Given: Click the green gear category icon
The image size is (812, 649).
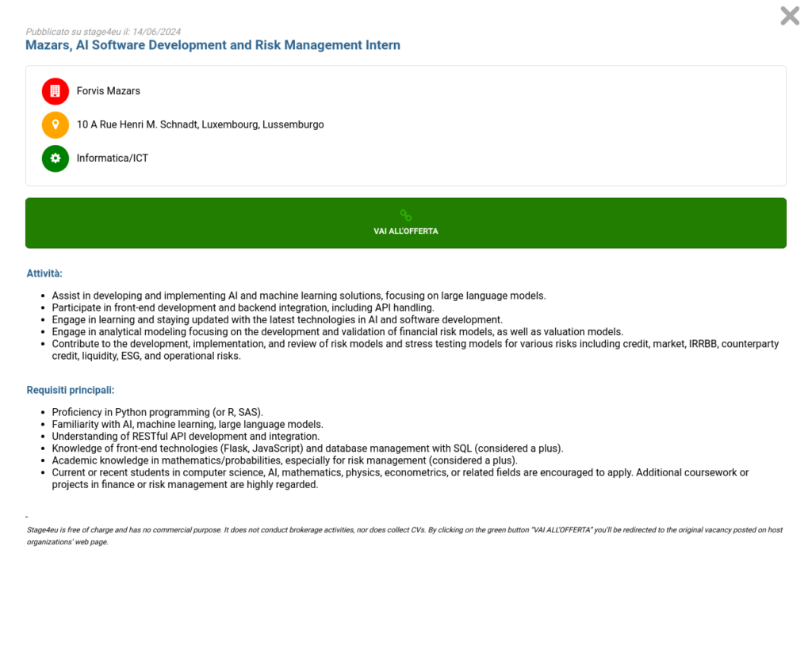Looking at the screenshot, I should [x=56, y=158].
